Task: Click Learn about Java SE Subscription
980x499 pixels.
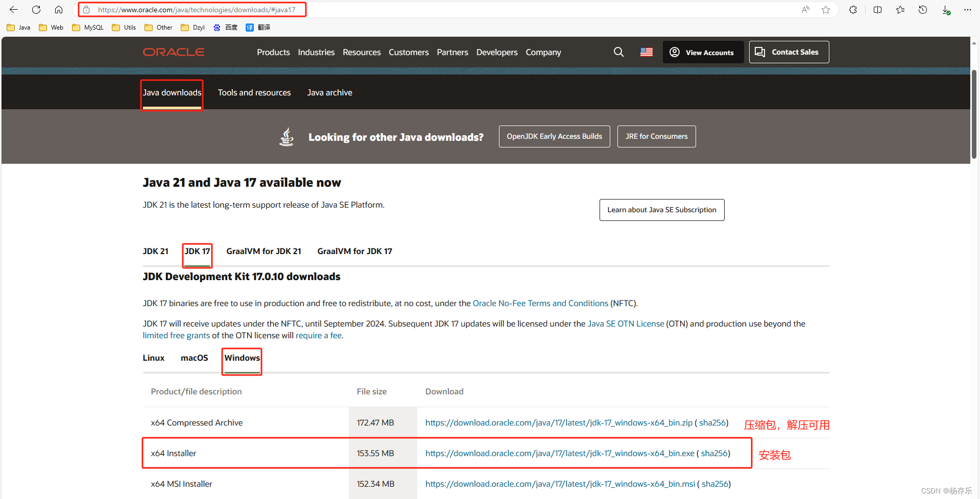Action: (x=662, y=210)
